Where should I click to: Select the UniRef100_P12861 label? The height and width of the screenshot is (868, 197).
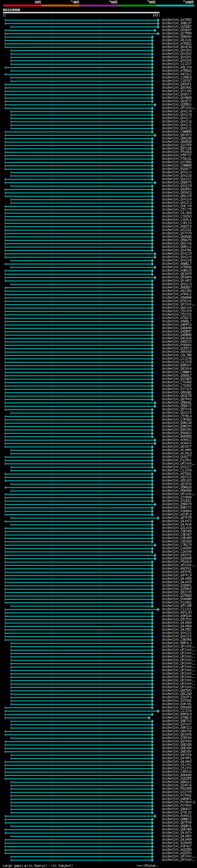pyautogui.click(x=177, y=602)
